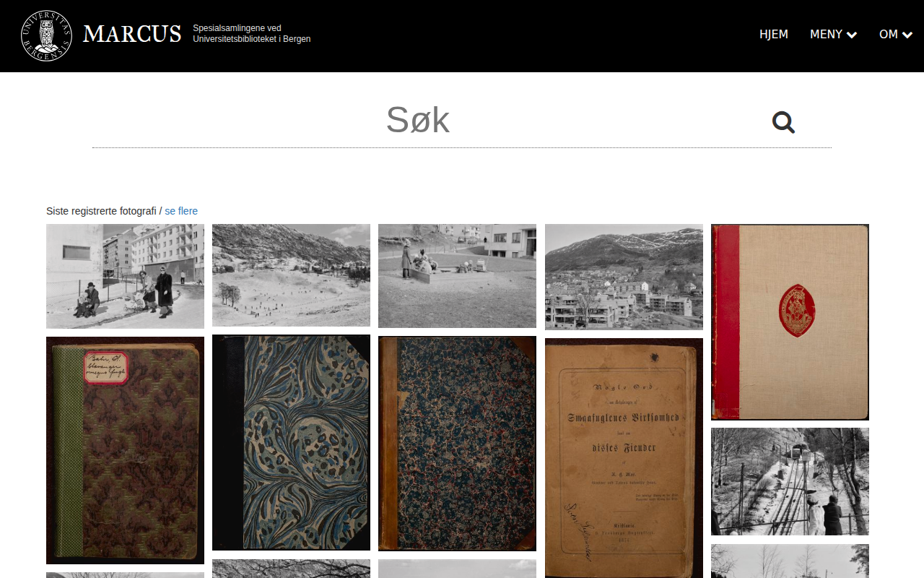Expand the OM dropdown chevron
924x578 pixels.
pos(907,35)
